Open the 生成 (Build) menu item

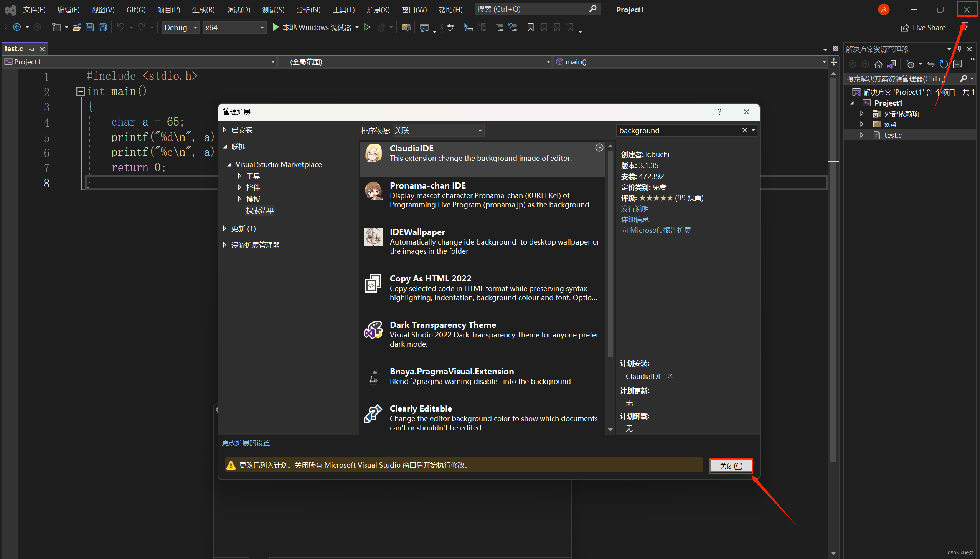[x=204, y=9]
